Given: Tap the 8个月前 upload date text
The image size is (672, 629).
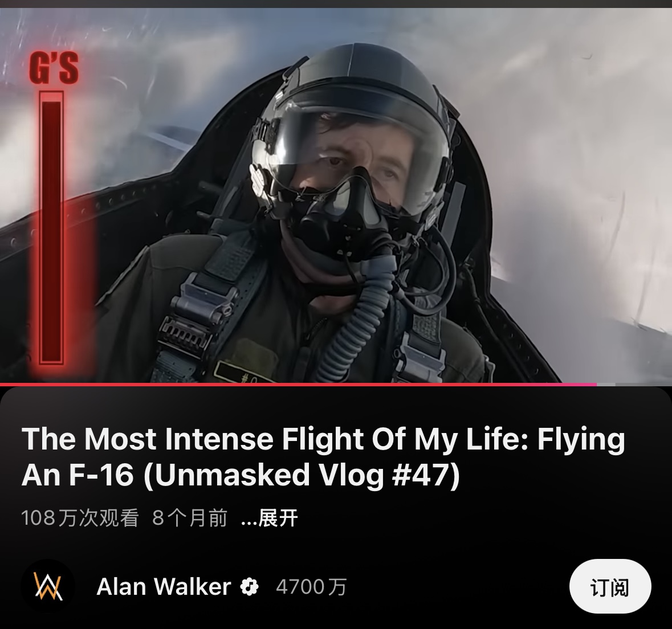Looking at the screenshot, I should click(x=190, y=518).
